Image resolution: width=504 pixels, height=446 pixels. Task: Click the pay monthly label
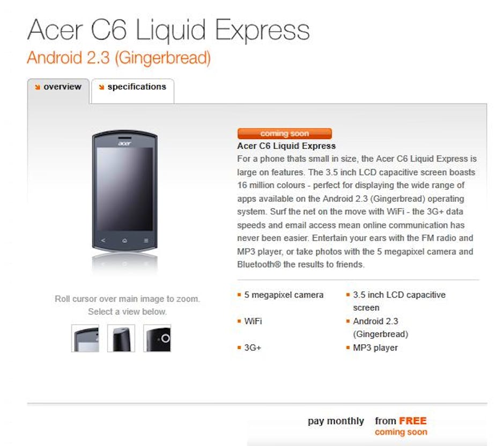coord(336,421)
